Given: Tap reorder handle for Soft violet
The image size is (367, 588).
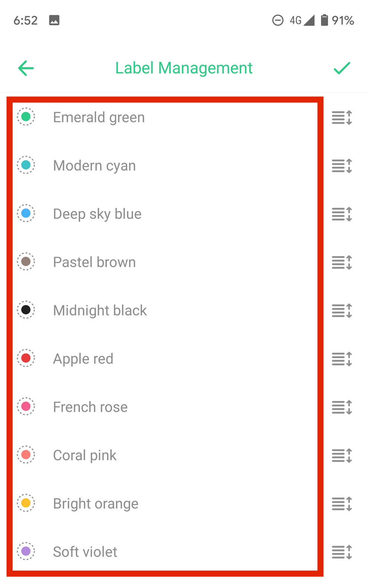Looking at the screenshot, I should pyautogui.click(x=342, y=552).
